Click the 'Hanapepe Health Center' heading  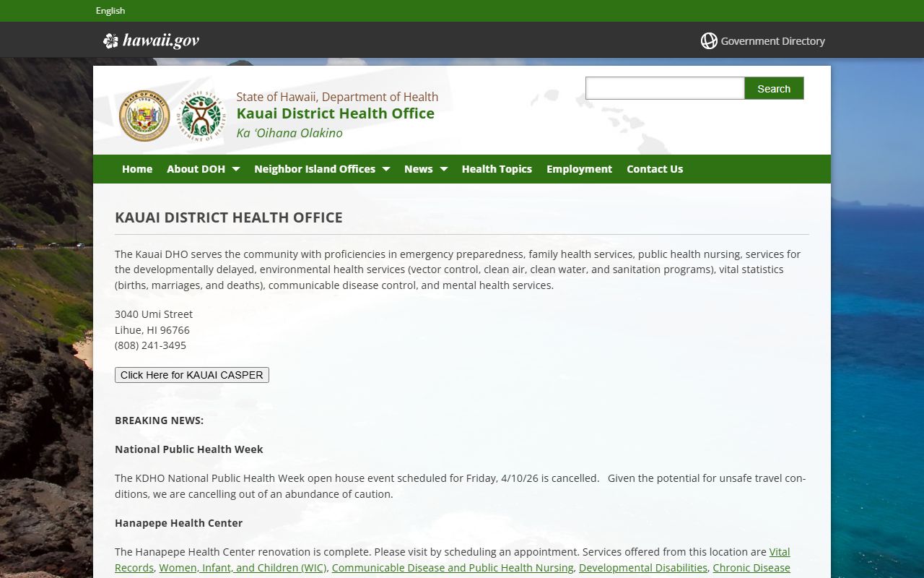(x=179, y=523)
